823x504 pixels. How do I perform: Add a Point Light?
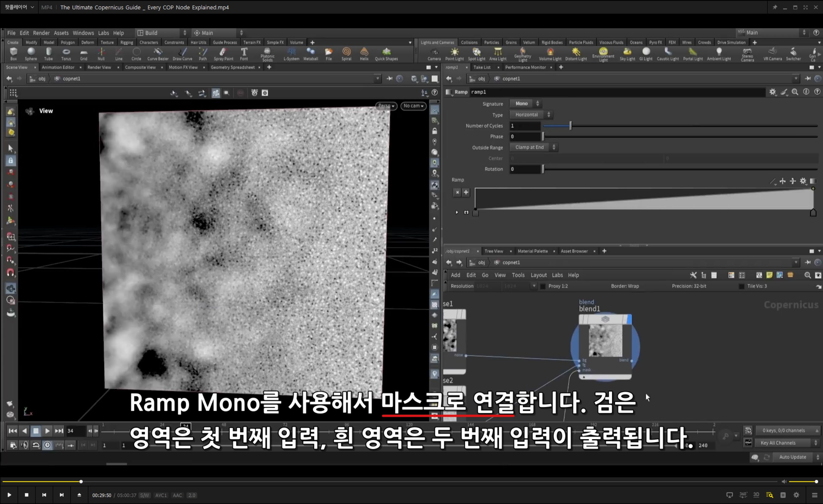click(454, 54)
